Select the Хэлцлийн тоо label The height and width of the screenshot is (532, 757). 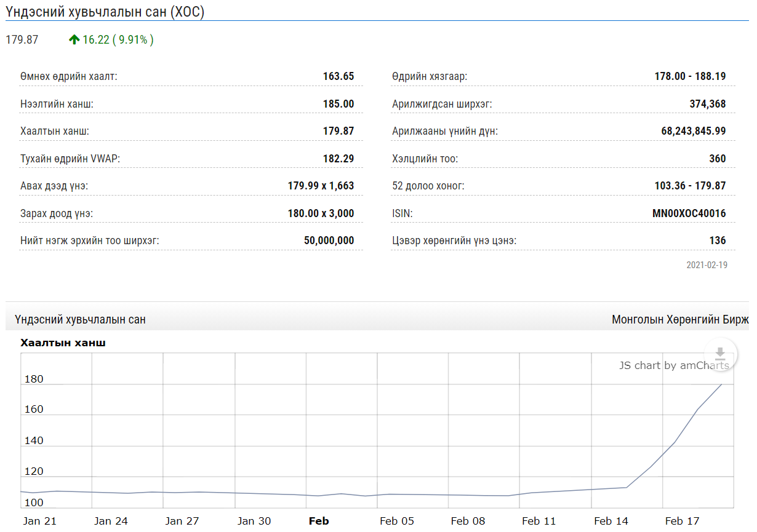[425, 159]
